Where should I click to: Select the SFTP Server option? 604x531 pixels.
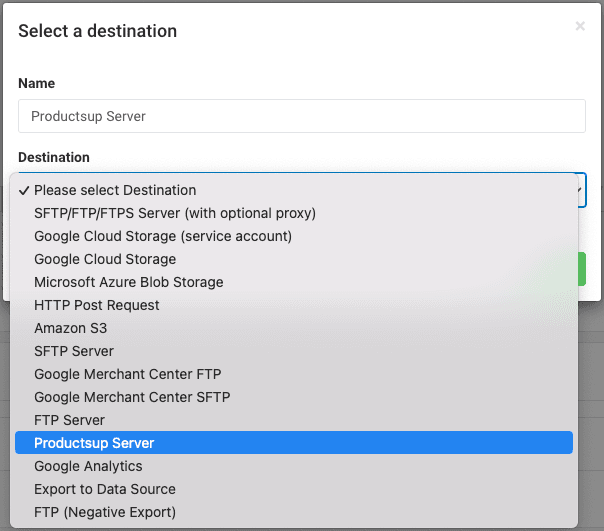(x=74, y=351)
